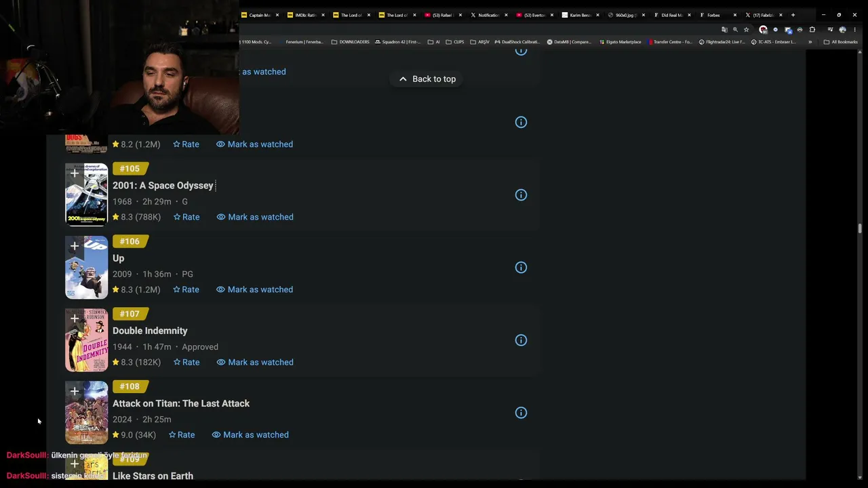This screenshot has width=868, height=488.
Task: Open Like Stars on Earth title link
Action: pyautogui.click(x=153, y=476)
